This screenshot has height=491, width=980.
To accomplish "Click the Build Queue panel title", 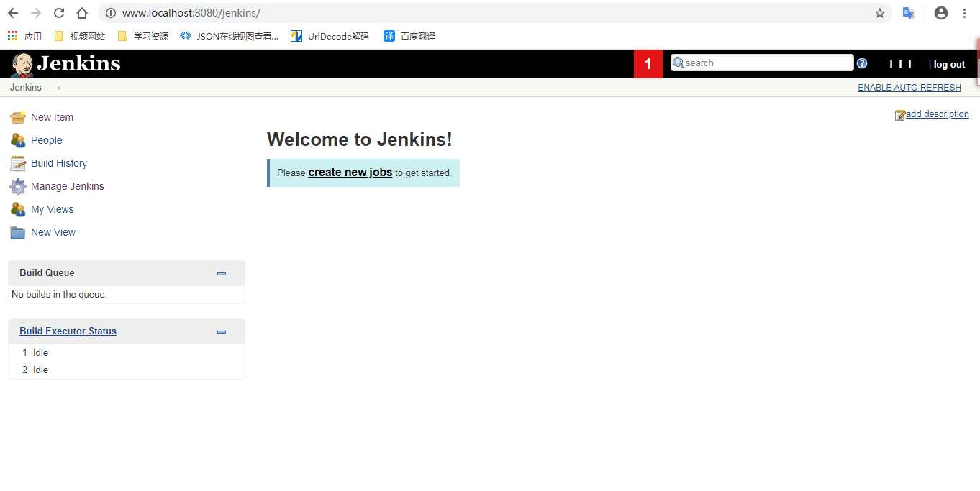I will pyautogui.click(x=47, y=273).
